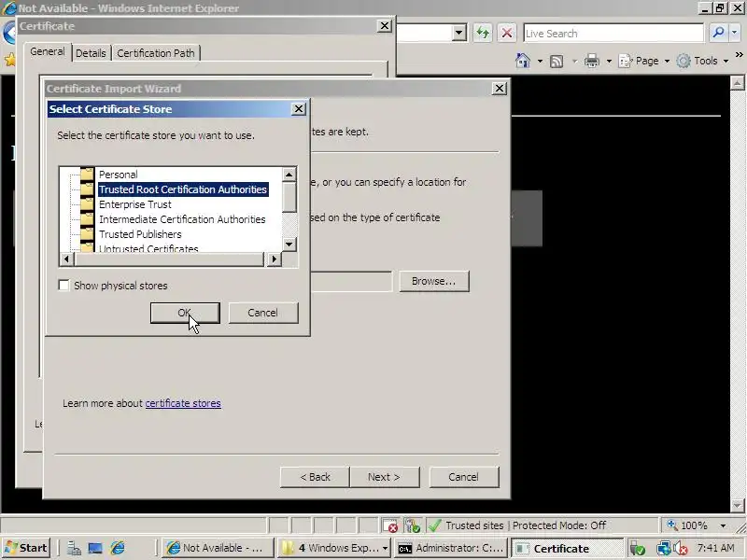Image resolution: width=747 pixels, height=560 pixels.
Task: Switch to Administrator command prompt taskbar item
Action: pyautogui.click(x=451, y=548)
